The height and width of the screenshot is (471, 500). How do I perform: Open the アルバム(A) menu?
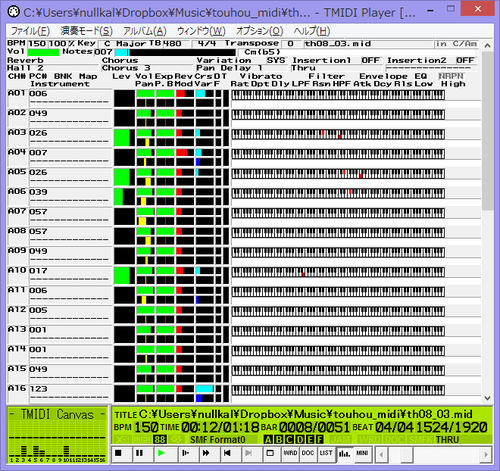(145, 31)
